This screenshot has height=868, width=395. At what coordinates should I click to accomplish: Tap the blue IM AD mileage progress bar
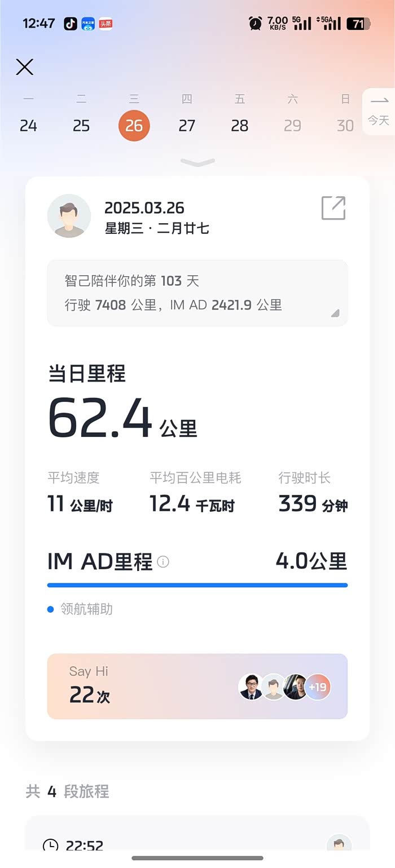click(197, 585)
